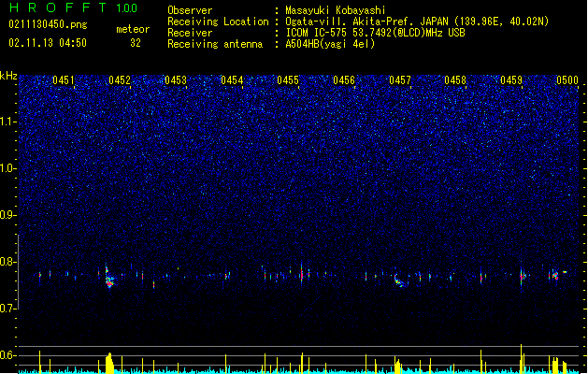Click the 0458 time marker

click(455, 80)
